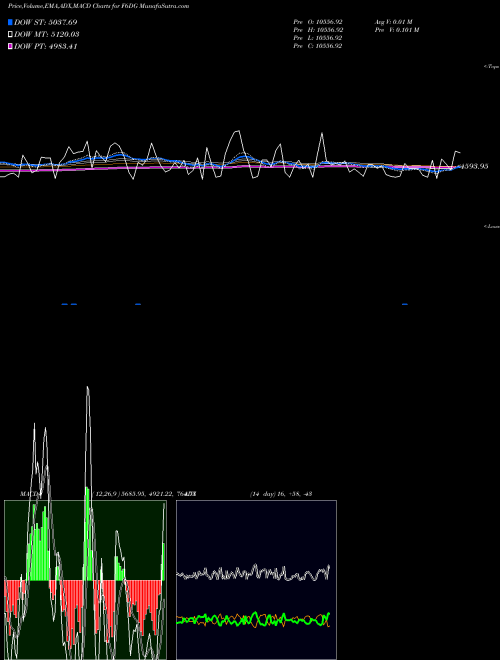Click the '<Tops' marker label
500x660 pixels.
click(x=492, y=67)
